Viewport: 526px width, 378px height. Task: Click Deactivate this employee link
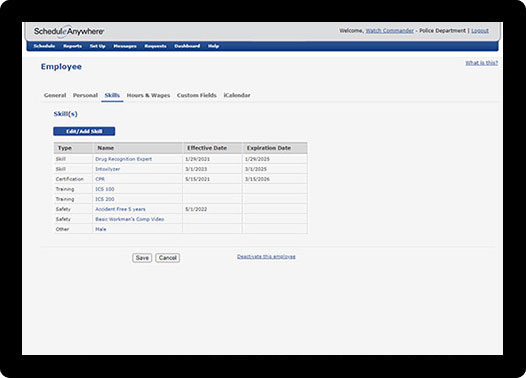tap(266, 257)
